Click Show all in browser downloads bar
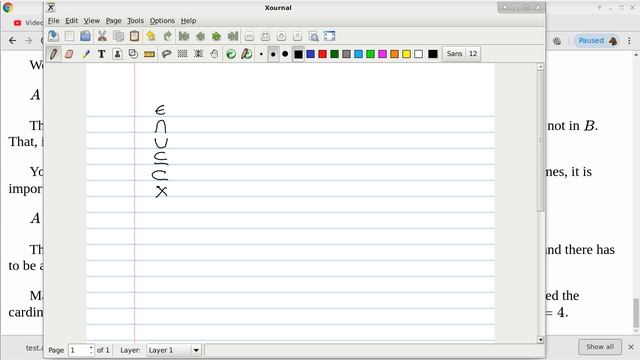 point(600,347)
